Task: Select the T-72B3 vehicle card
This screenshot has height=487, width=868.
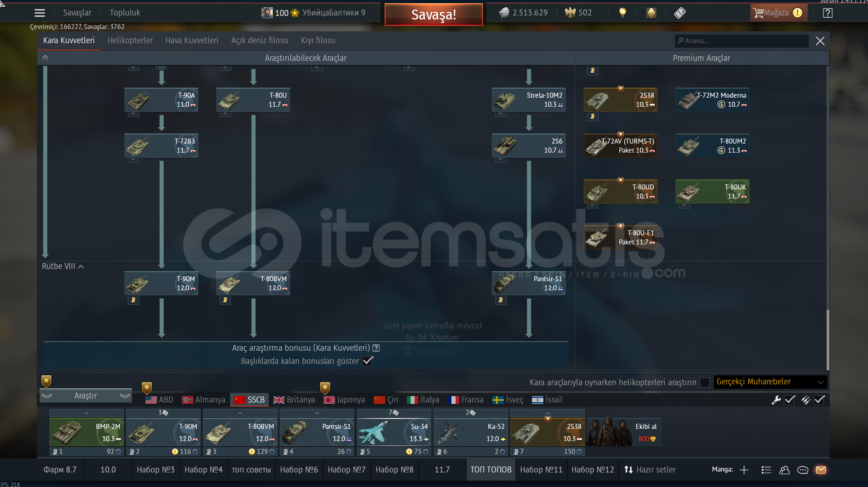Action: coord(161,145)
